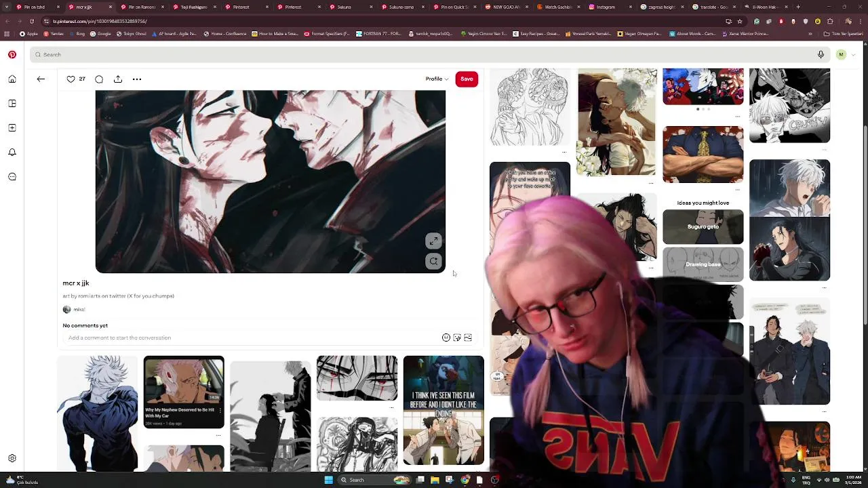Open Home feed in Pinterest sidebar
Screen dimensions: 868x488
point(12,79)
